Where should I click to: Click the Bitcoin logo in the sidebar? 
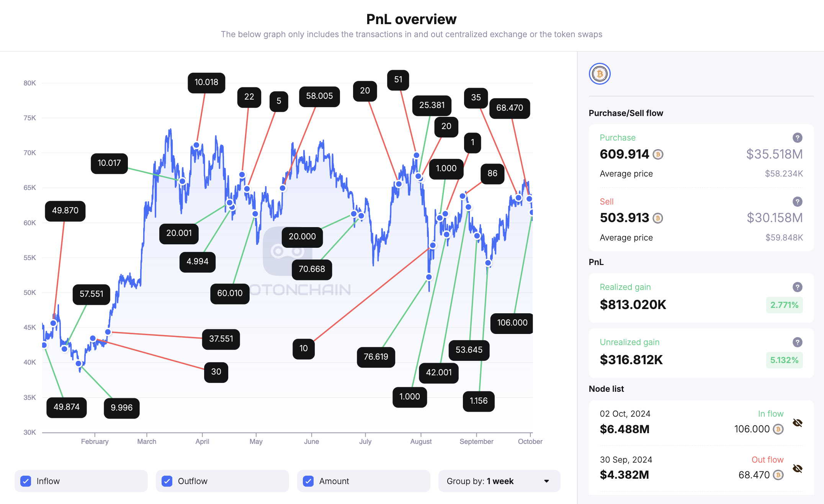click(x=599, y=74)
